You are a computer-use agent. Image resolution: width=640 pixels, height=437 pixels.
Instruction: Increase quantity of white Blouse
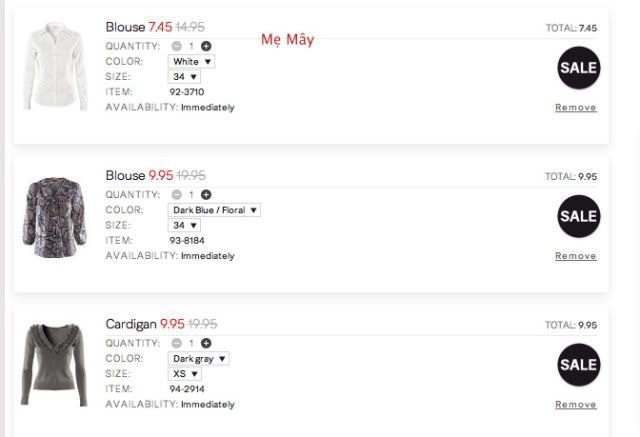click(206, 46)
